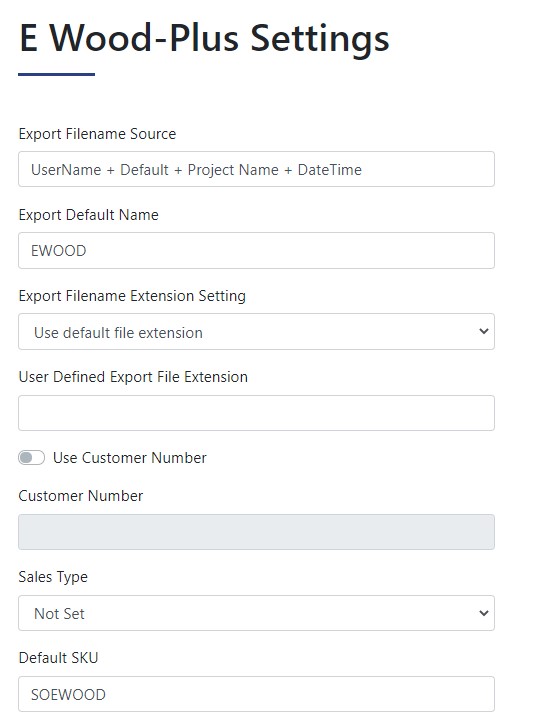547x726 pixels.
Task: Open the Export Filename Extension Setting dropdown
Action: (256, 332)
